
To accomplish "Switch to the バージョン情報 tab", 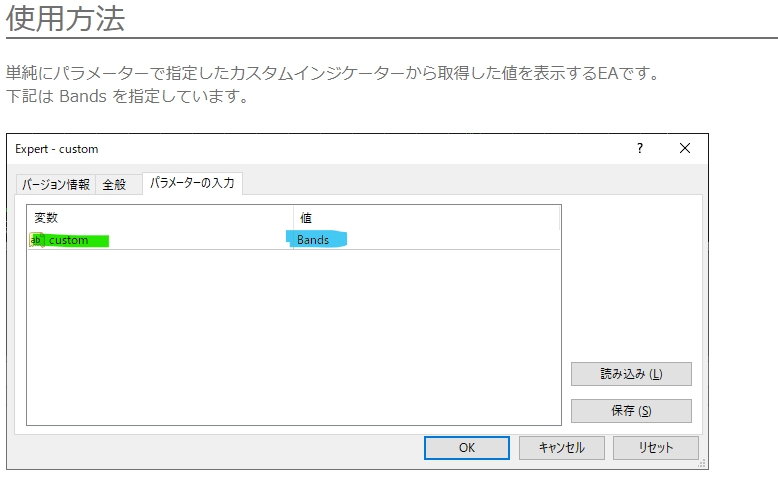I will 56,185.
